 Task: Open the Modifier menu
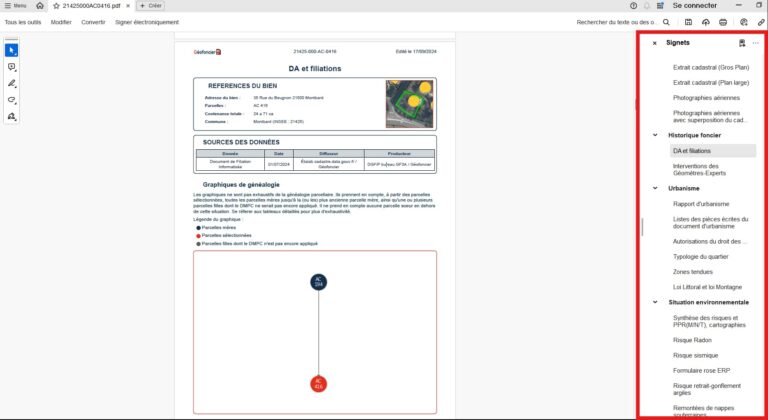coord(61,22)
